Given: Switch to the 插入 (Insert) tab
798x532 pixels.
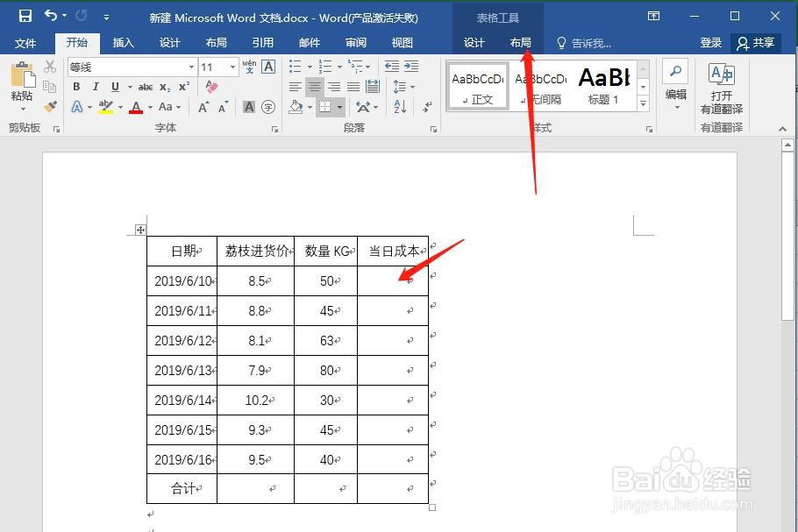Looking at the screenshot, I should coord(123,43).
